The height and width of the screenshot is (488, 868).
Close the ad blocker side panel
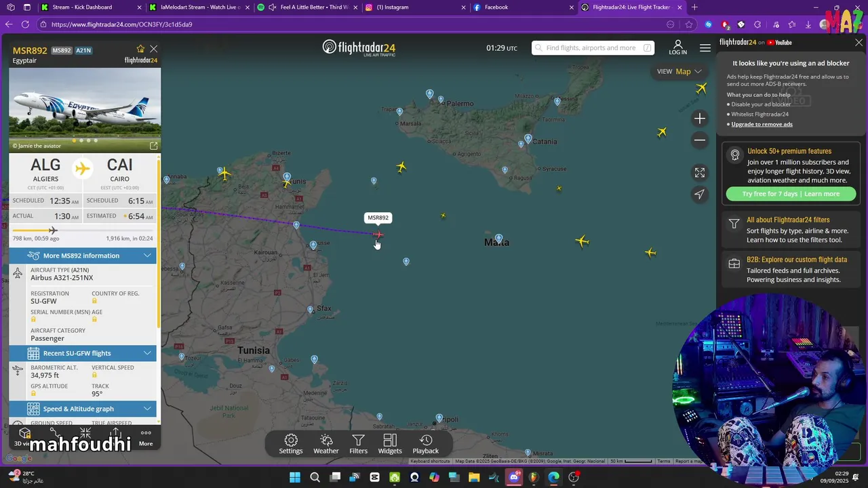pos(859,42)
